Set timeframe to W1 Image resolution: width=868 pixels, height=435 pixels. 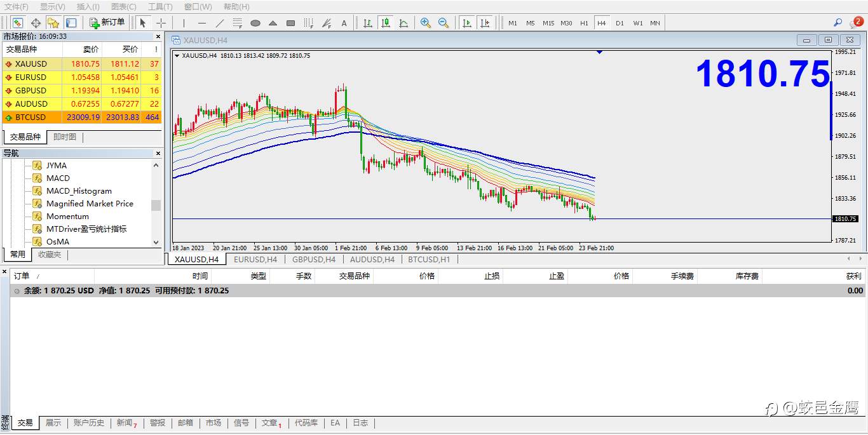click(637, 23)
